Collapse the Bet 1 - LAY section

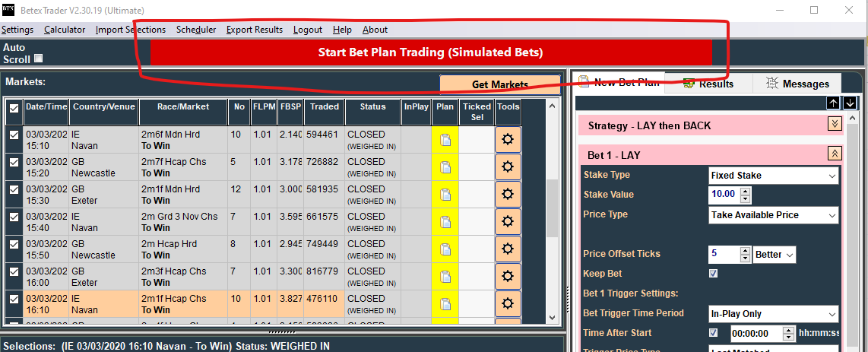click(x=835, y=154)
